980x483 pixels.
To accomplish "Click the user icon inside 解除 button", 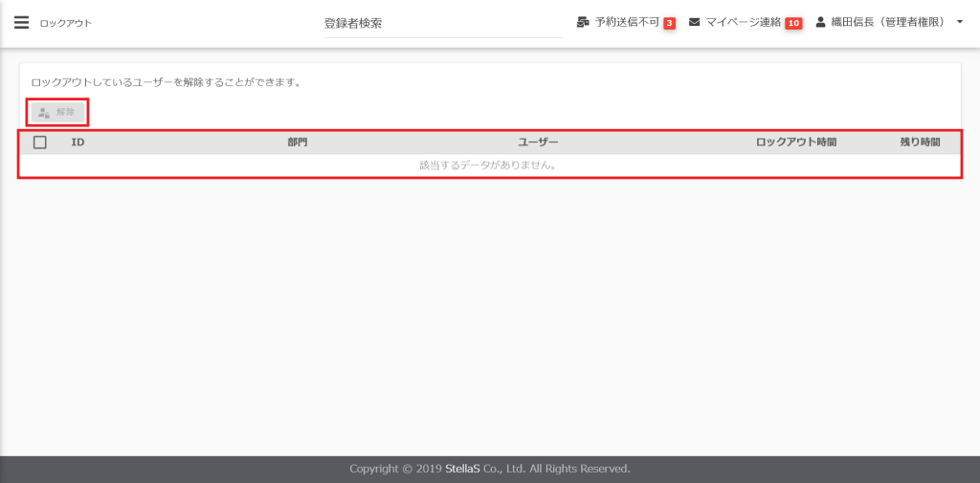I will 44,113.
